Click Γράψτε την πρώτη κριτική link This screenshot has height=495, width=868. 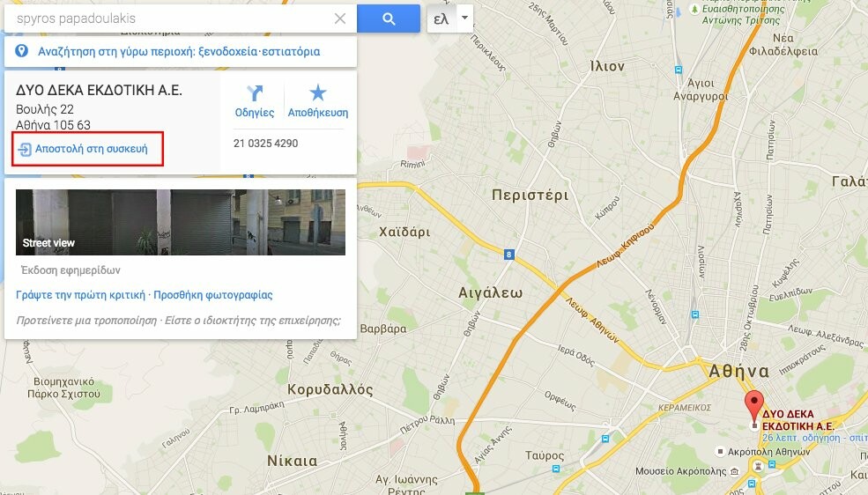coord(80,295)
